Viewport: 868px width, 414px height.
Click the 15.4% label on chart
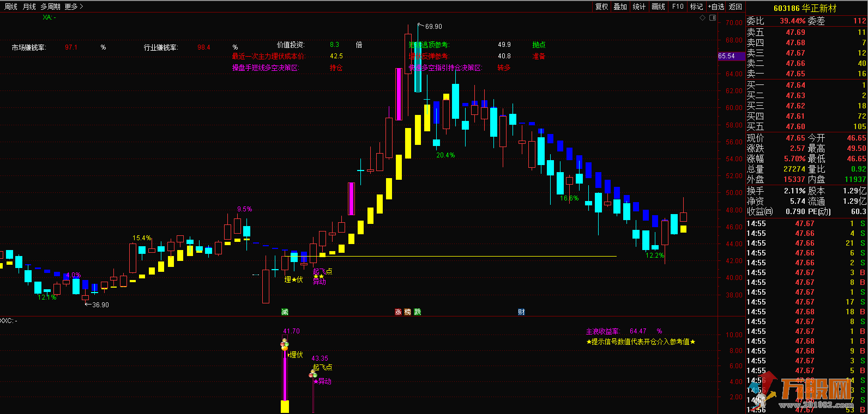(x=142, y=238)
